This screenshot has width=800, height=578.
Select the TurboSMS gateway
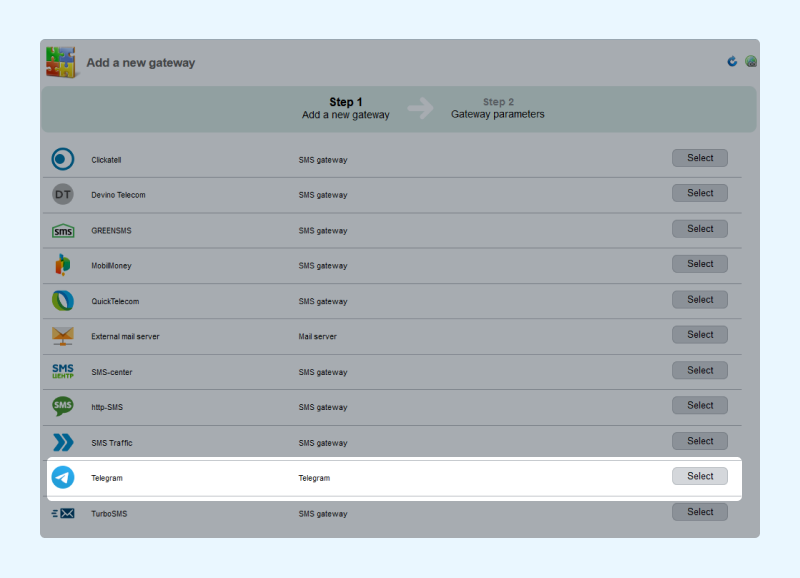click(699, 512)
